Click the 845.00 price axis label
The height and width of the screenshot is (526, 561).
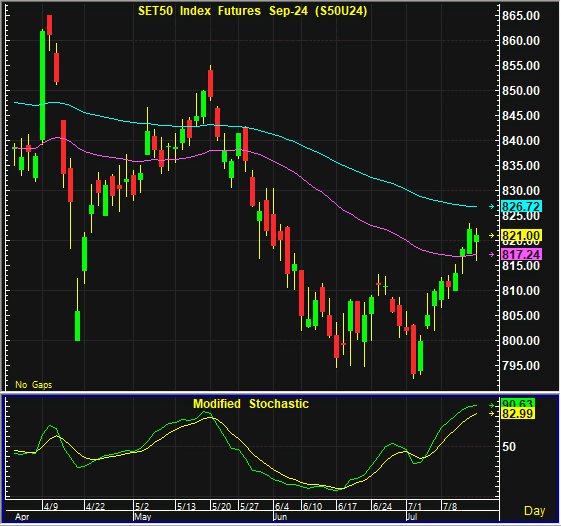(521, 116)
